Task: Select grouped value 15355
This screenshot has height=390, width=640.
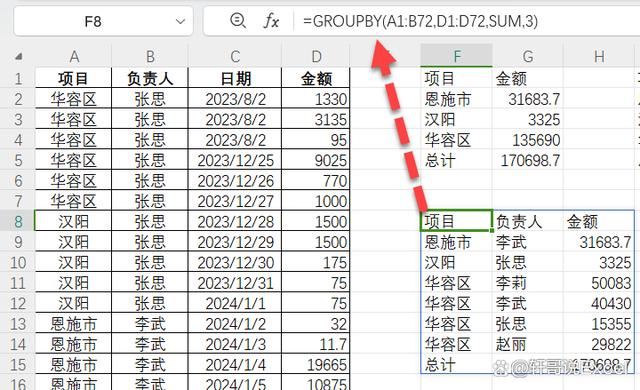Action: pyautogui.click(x=599, y=324)
